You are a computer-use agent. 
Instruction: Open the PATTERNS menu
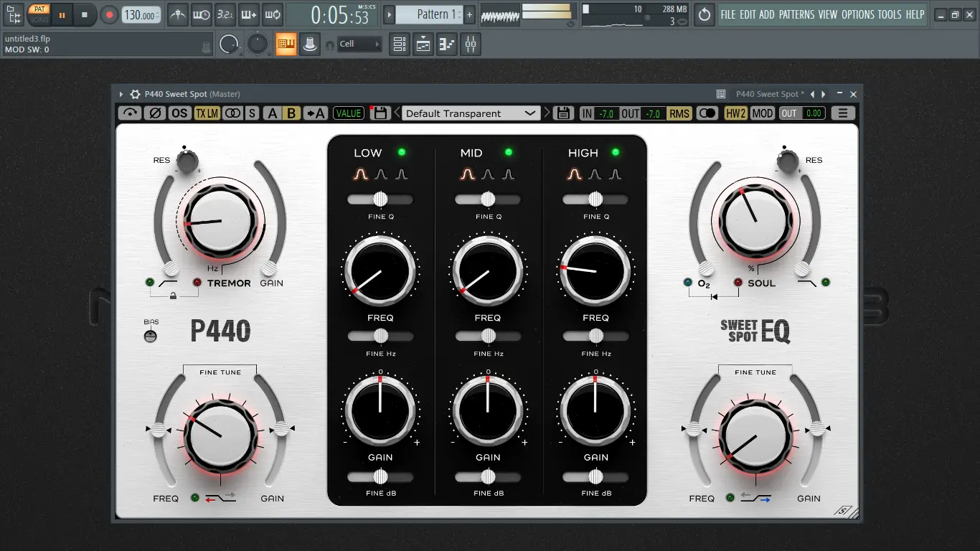click(x=797, y=14)
